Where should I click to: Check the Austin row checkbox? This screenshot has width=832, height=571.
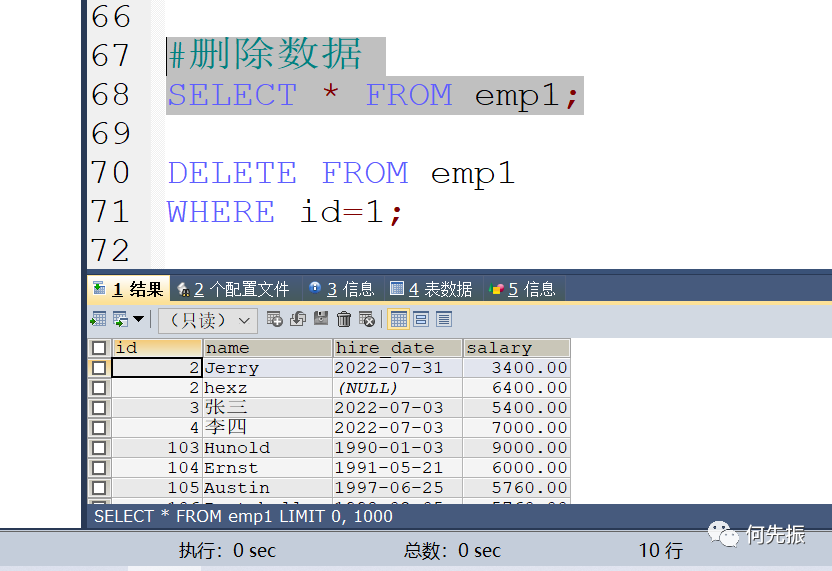[99, 488]
